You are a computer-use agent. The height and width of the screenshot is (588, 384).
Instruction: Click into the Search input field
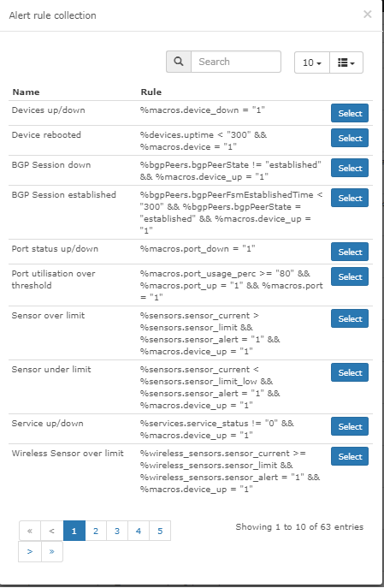pyautogui.click(x=236, y=62)
